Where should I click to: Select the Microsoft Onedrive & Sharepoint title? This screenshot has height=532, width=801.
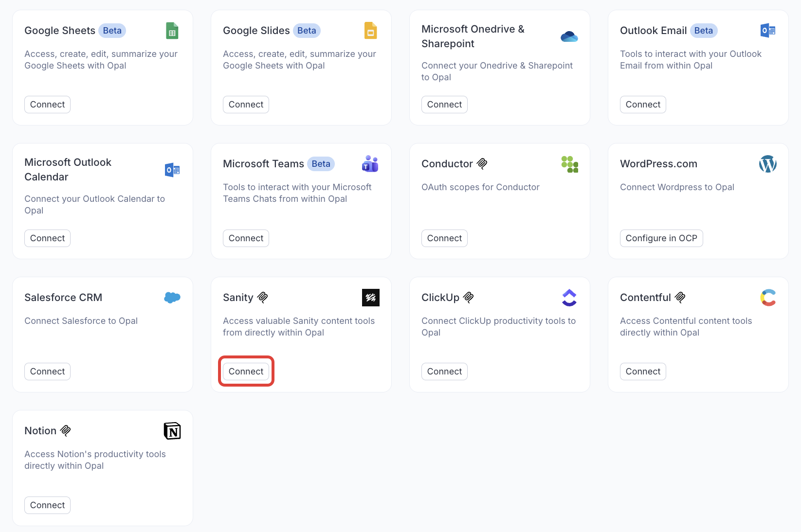point(473,36)
